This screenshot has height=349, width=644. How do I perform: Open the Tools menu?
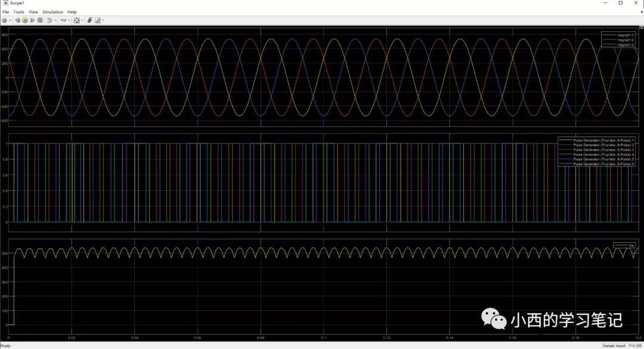(19, 12)
